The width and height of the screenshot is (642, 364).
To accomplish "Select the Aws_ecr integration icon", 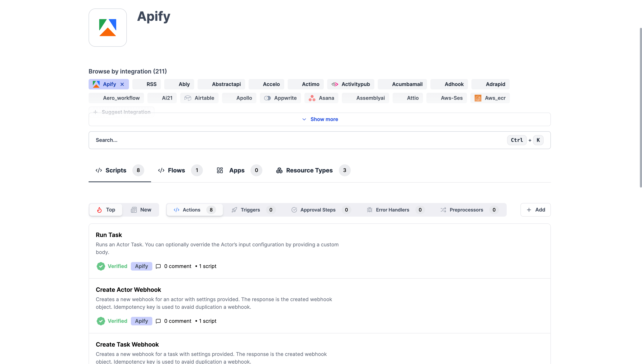I will pyautogui.click(x=478, y=98).
